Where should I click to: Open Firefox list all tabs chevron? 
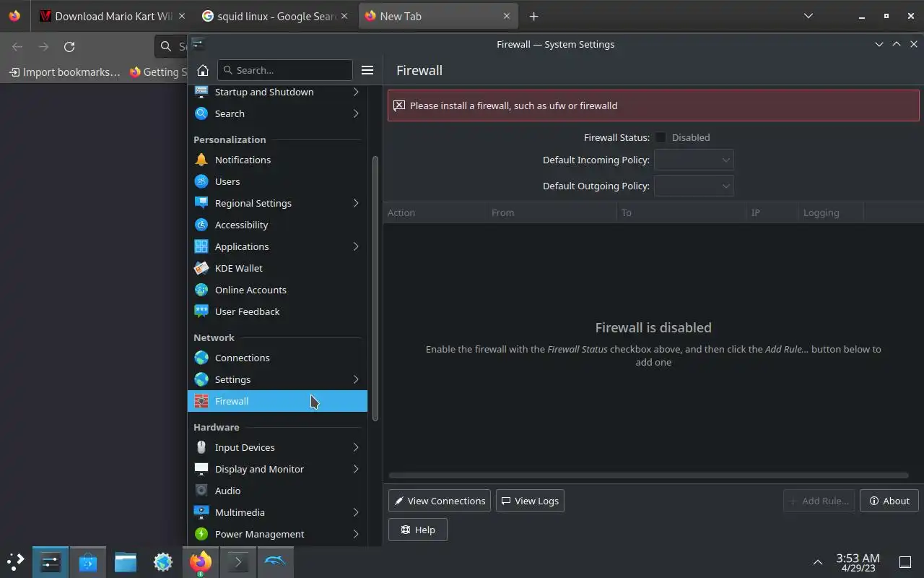808,16
